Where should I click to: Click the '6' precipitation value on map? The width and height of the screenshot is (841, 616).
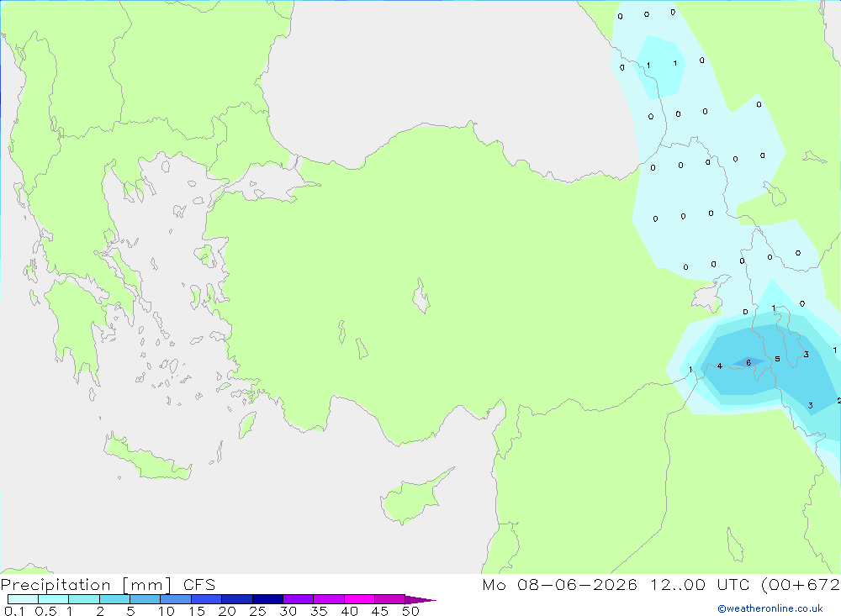(x=748, y=363)
